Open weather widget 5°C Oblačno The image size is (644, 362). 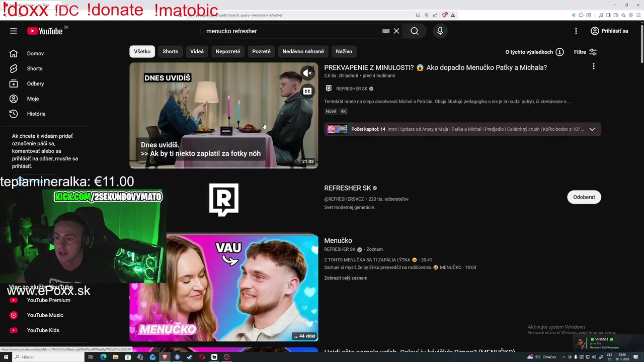(541, 357)
